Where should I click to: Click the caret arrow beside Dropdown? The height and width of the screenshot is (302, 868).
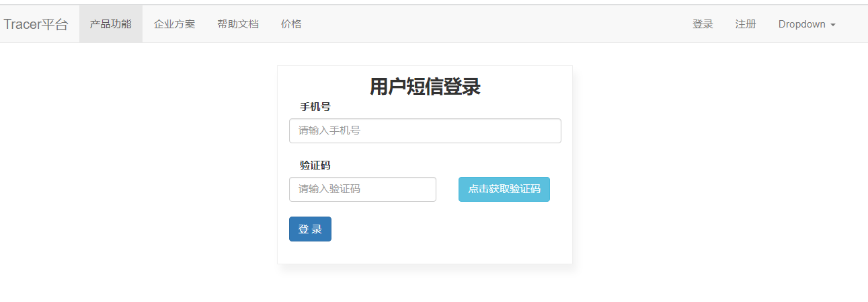click(x=833, y=25)
